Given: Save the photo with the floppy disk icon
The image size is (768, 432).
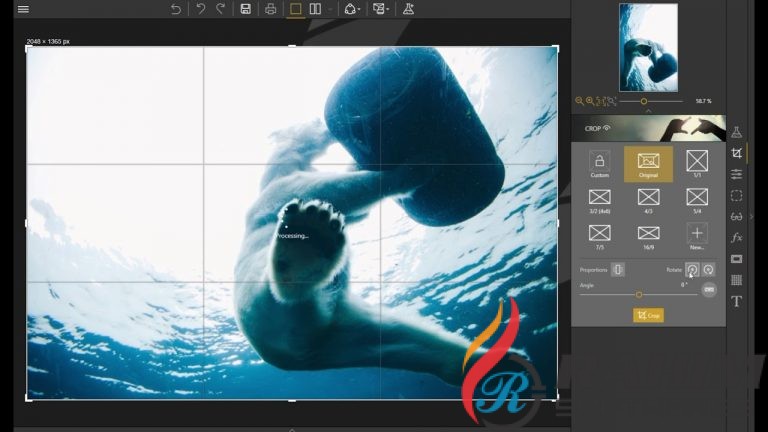Looking at the screenshot, I should (x=245, y=9).
